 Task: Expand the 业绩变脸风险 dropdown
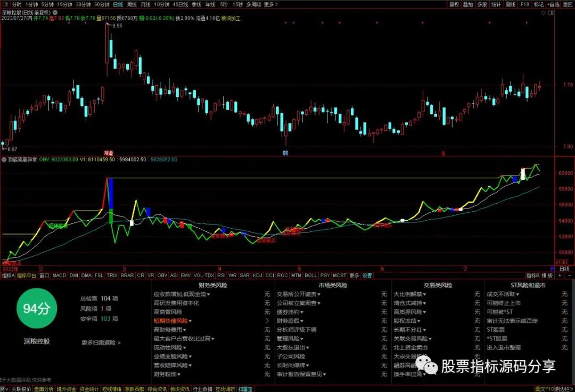pyautogui.click(x=172, y=356)
